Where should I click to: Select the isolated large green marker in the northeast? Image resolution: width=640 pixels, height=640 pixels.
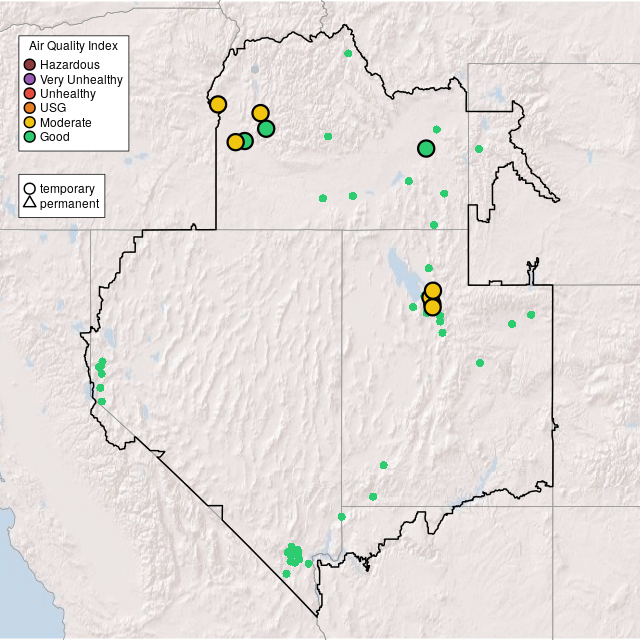point(426,149)
